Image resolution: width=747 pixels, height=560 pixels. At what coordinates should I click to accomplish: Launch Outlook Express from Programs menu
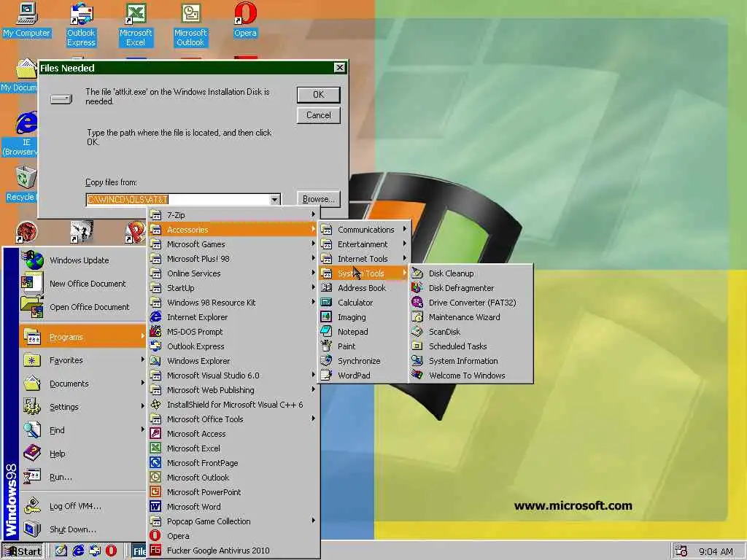pyautogui.click(x=233, y=346)
